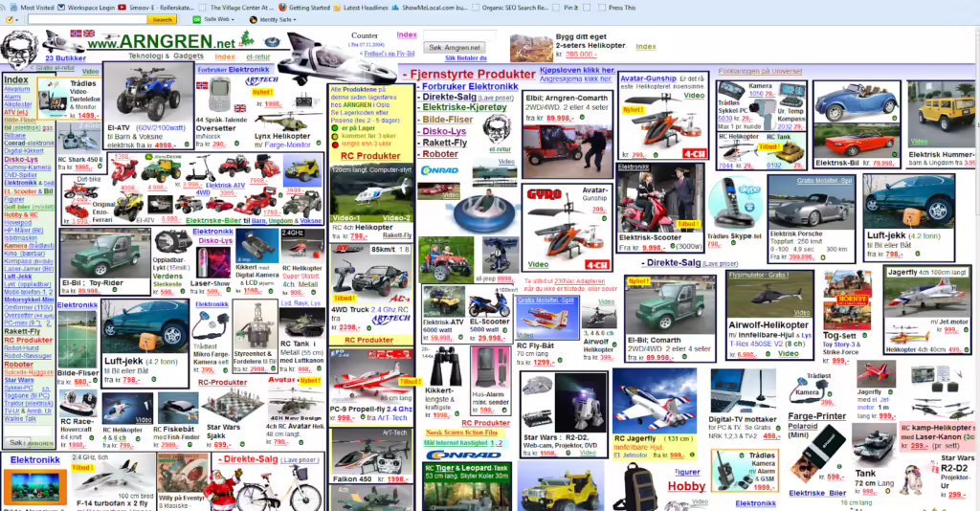The image size is (980, 511).
Task: Click the small face image above el-retur
Action: [x=497, y=129]
